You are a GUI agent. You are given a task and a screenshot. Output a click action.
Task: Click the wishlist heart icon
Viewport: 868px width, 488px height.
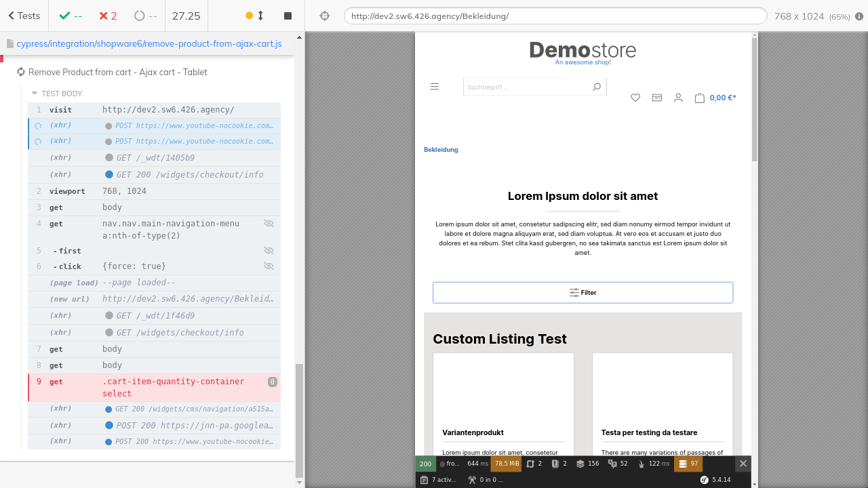(635, 98)
